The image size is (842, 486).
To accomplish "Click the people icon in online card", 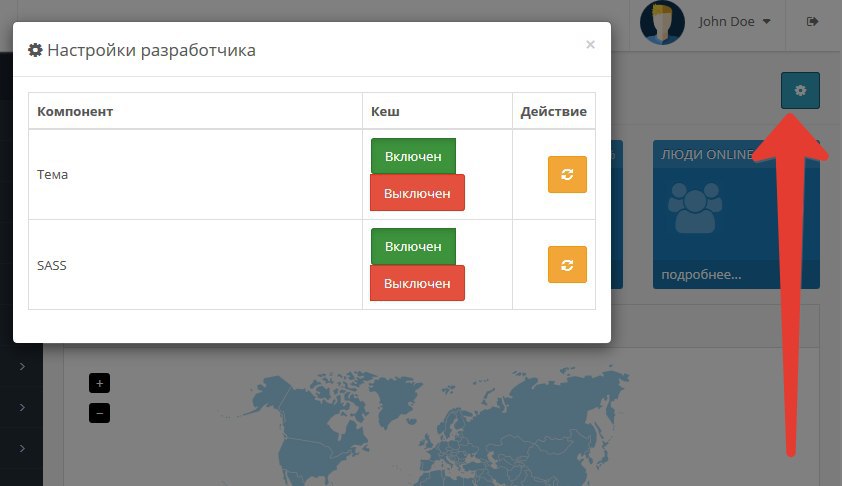I will tap(695, 208).
